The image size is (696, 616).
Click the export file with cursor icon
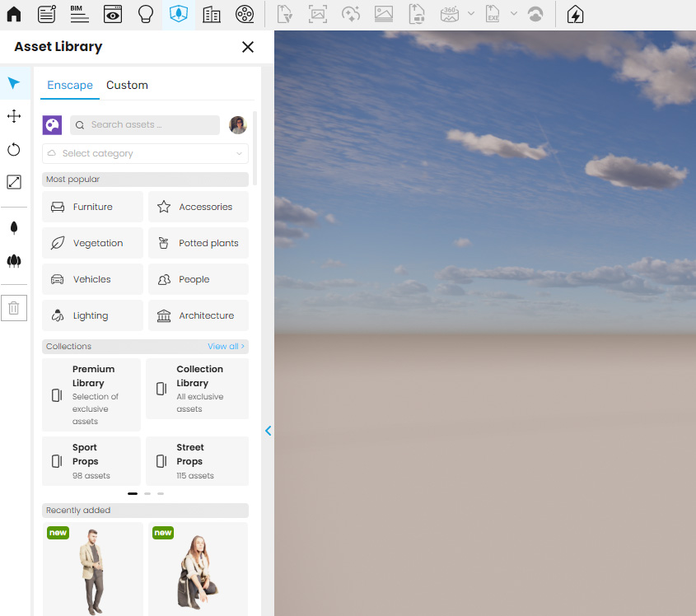pyautogui.click(x=284, y=14)
